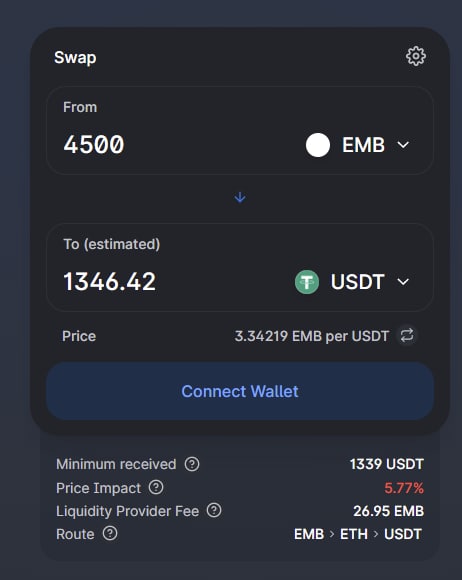Image resolution: width=462 pixels, height=580 pixels.
Task: Click the red 5.77% price impact value
Action: click(x=404, y=488)
